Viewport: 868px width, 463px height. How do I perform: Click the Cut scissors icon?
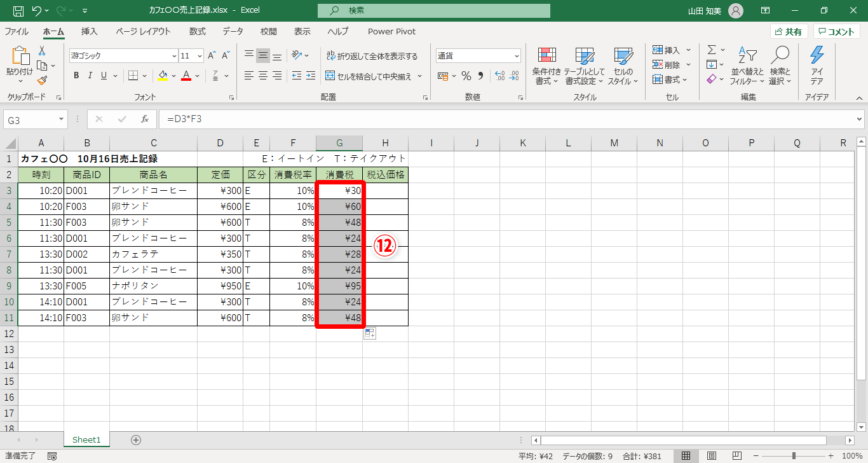[42, 50]
